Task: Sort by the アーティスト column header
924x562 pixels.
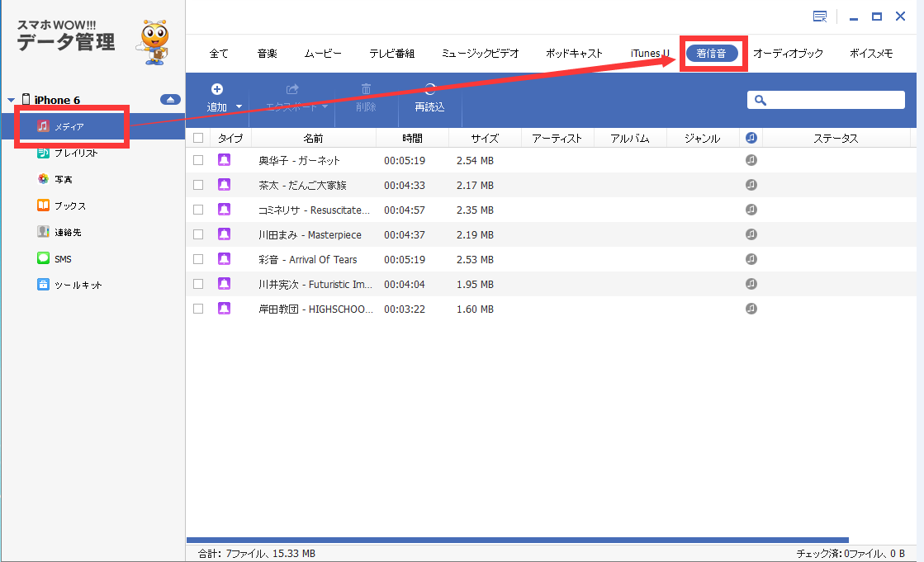Action: point(557,138)
